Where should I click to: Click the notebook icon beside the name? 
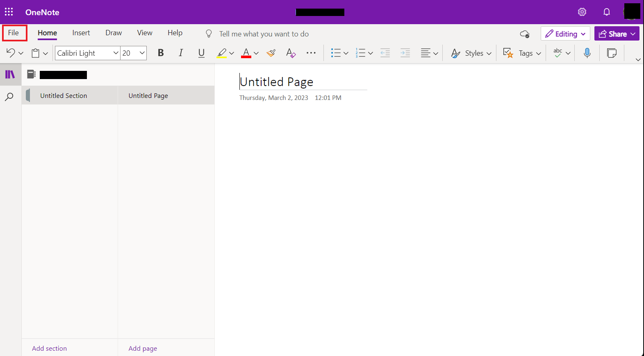tap(31, 74)
